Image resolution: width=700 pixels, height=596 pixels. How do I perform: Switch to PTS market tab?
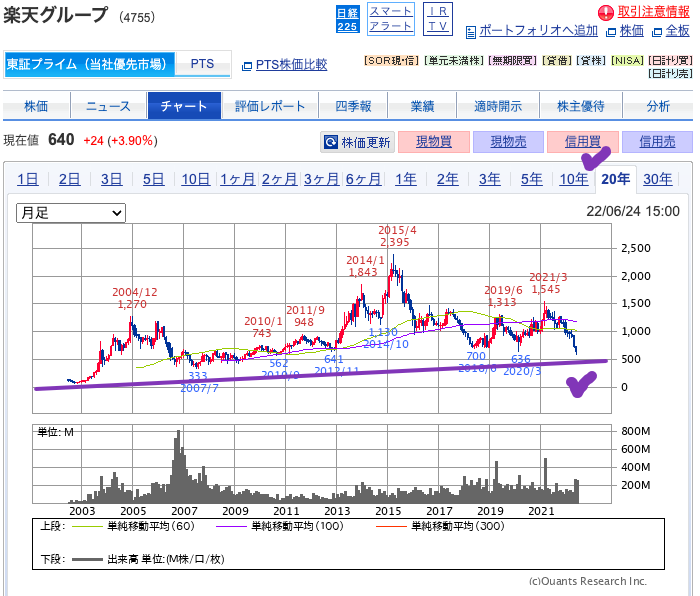click(202, 64)
